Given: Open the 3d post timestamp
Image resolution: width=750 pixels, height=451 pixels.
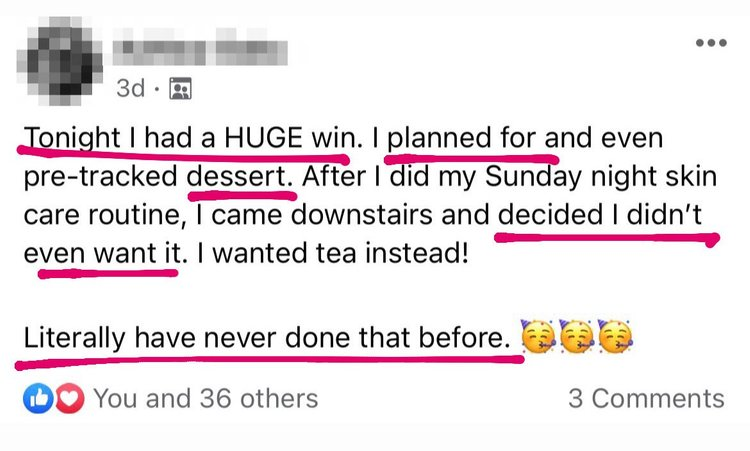Looking at the screenshot, I should [x=130, y=89].
